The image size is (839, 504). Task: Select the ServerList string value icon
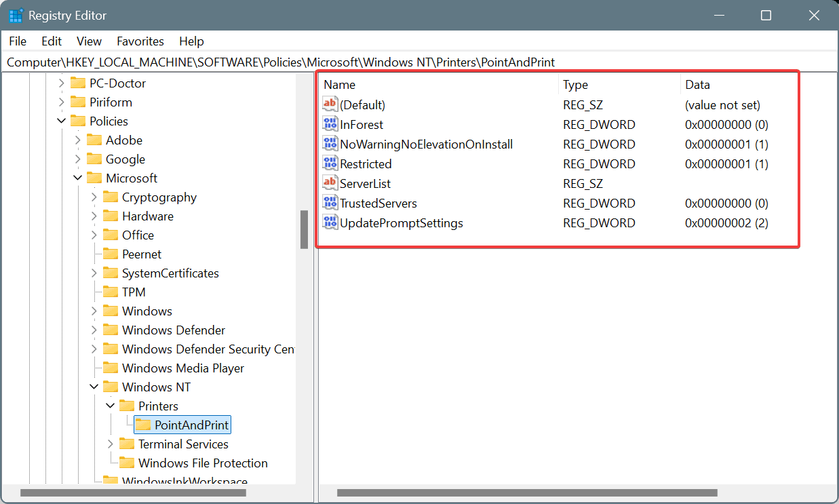330,183
